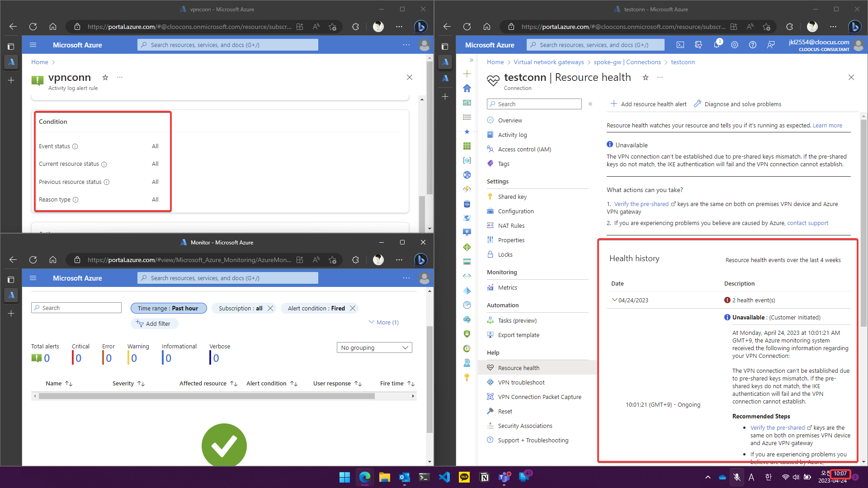Go to spoke-gw | Connections breadcrumb
Screen dimensions: 868x488
coord(627,62)
